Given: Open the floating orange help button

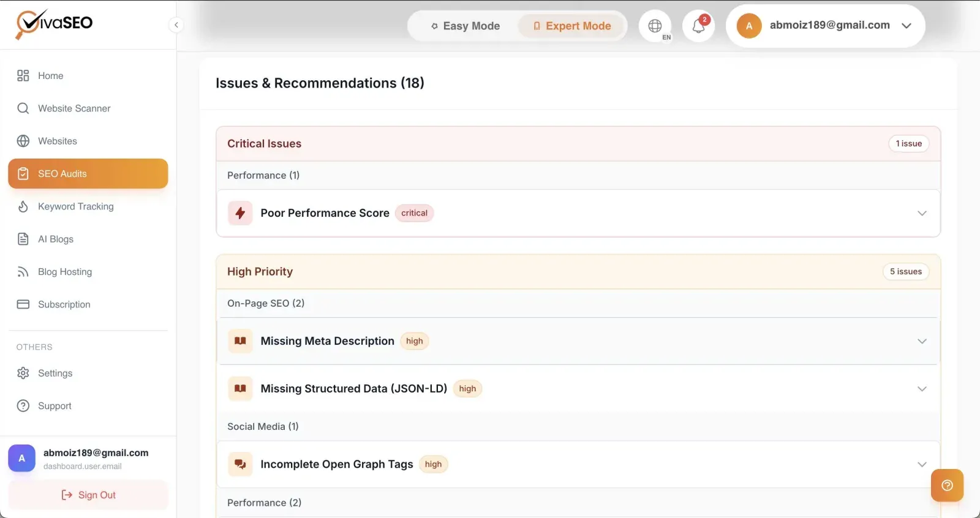Looking at the screenshot, I should click(x=947, y=486).
